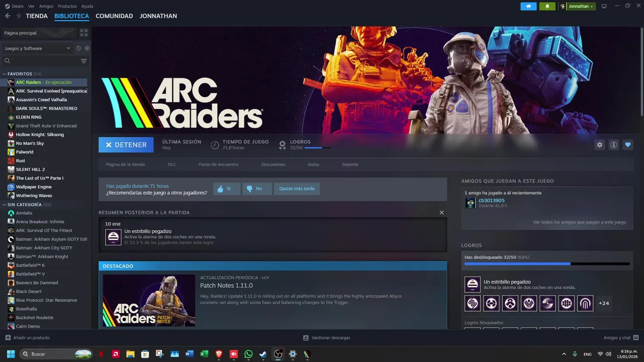Open OBS Studio from the taskbar

coord(278,354)
